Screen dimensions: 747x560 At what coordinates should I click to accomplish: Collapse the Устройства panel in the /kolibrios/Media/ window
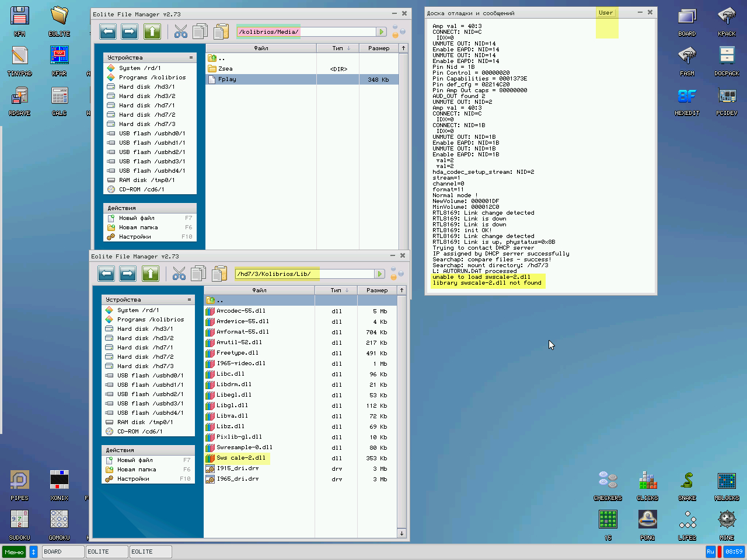pos(191,58)
